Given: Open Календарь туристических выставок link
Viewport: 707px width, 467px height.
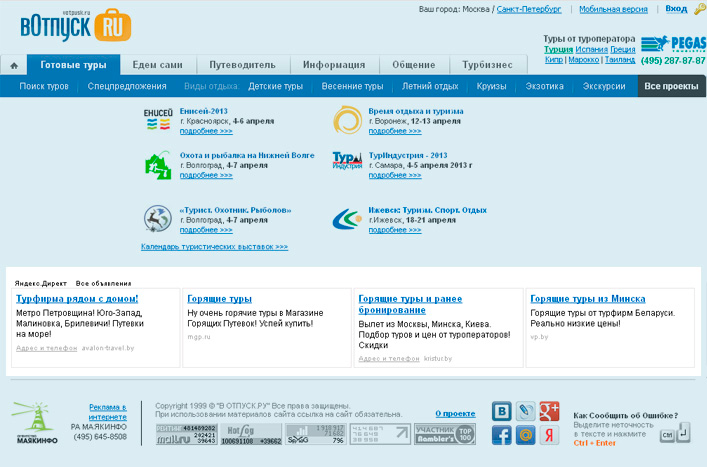Looking at the screenshot, I should pos(214,247).
